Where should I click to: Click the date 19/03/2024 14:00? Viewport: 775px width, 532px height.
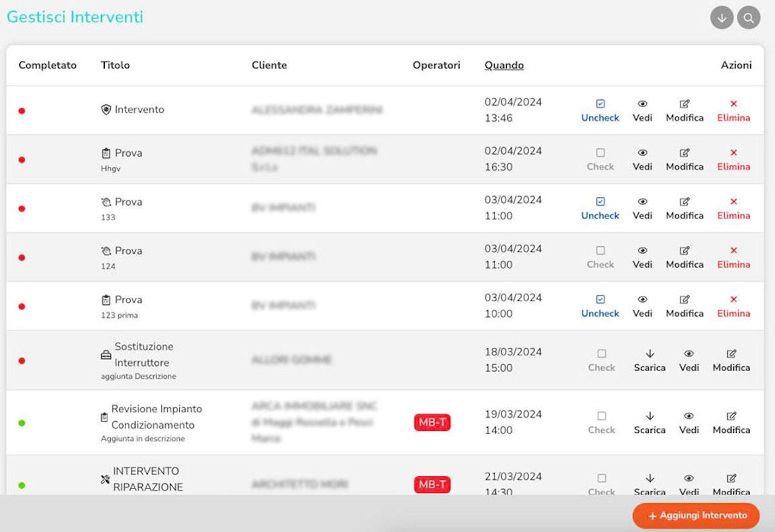[513, 422]
